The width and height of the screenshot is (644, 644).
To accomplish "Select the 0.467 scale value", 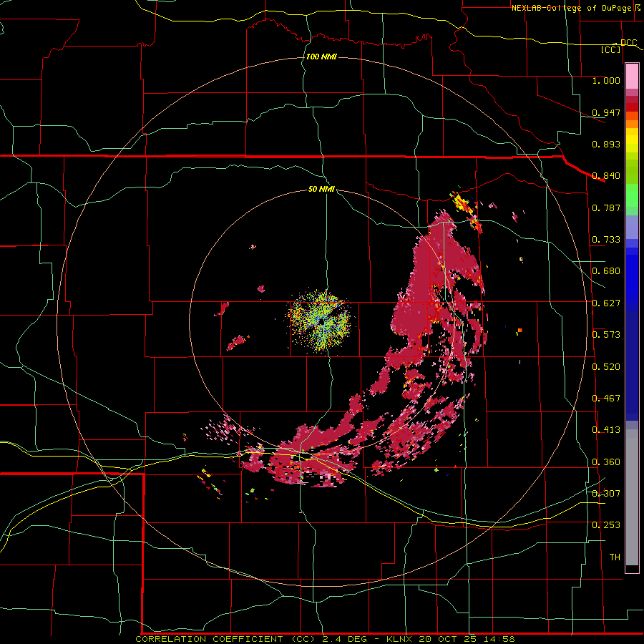I will (x=606, y=399).
